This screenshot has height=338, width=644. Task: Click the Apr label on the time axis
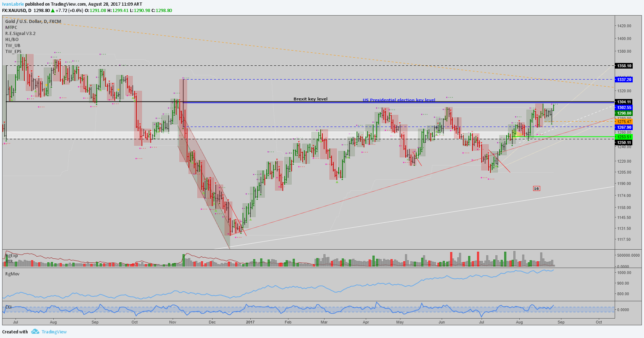(x=366, y=322)
